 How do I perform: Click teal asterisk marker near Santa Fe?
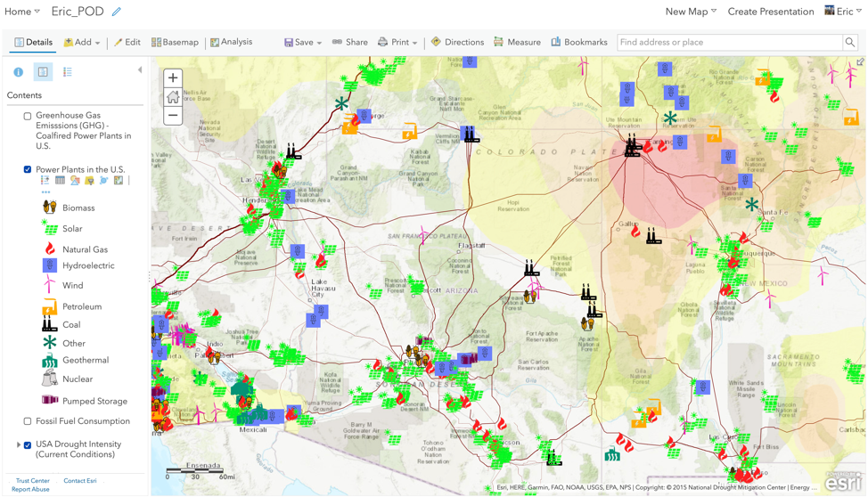[751, 205]
